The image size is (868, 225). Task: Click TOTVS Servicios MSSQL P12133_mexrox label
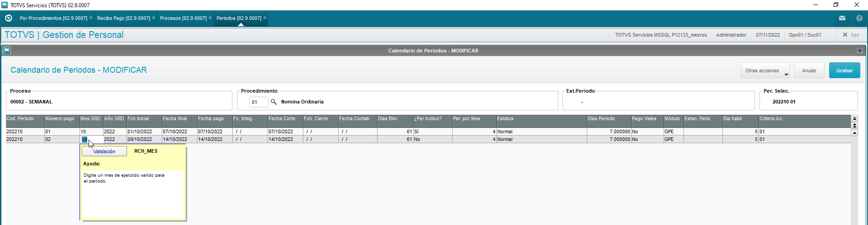(661, 35)
